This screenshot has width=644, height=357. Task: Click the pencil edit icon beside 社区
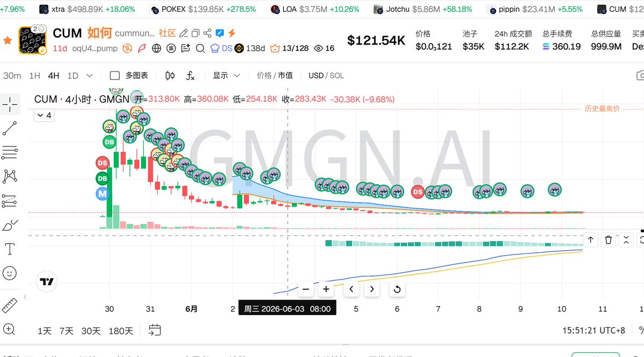(x=184, y=33)
